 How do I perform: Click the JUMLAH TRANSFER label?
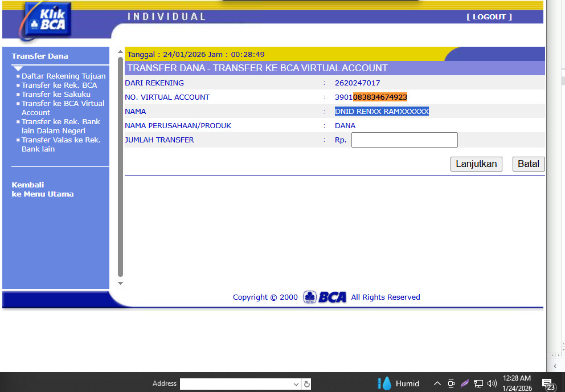159,140
